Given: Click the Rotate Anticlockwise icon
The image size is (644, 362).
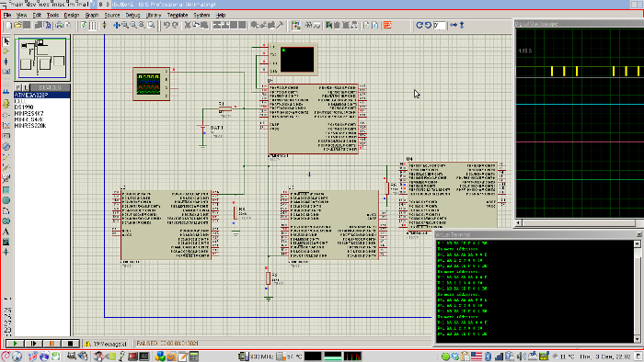Looking at the screenshot, I should pyautogui.click(x=428, y=26).
